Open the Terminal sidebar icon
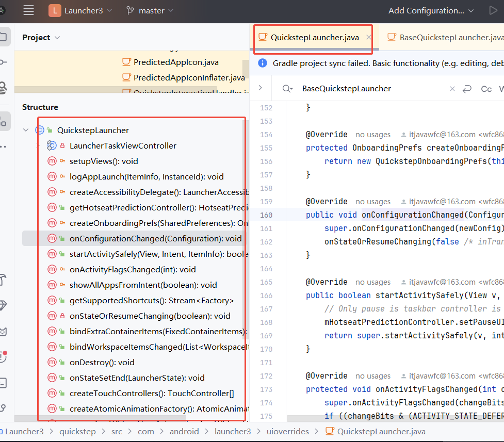The image size is (504, 442). point(3,383)
